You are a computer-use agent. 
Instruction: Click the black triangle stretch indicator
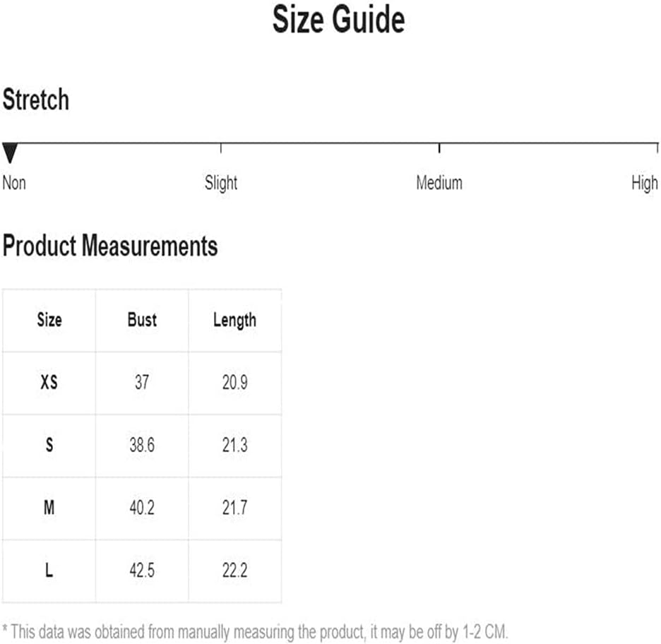(x=10, y=153)
